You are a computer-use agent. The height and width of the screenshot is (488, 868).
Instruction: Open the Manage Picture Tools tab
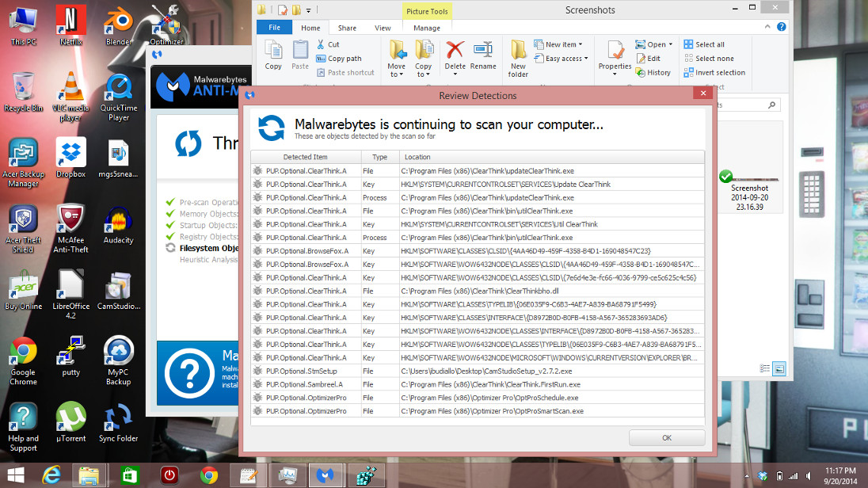[427, 28]
